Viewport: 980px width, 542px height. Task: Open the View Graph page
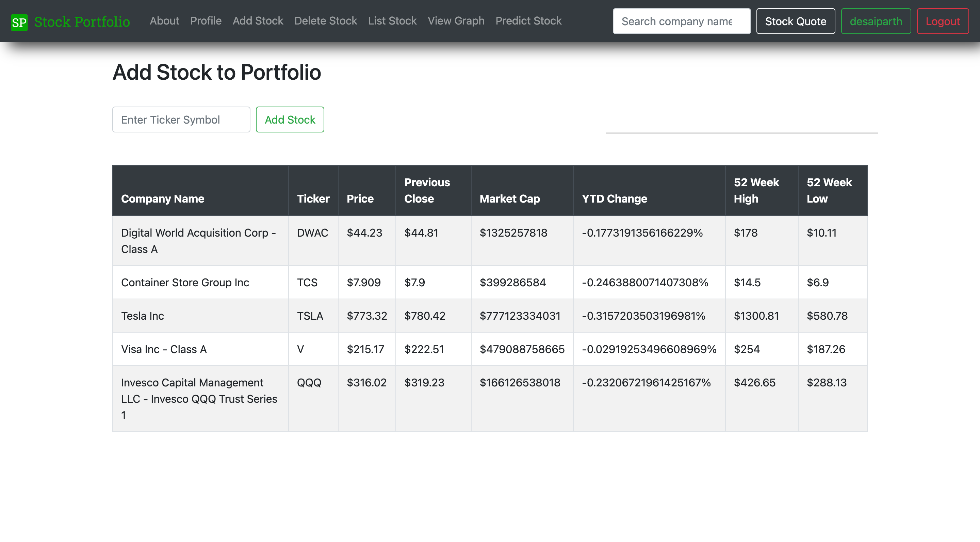pyautogui.click(x=456, y=20)
